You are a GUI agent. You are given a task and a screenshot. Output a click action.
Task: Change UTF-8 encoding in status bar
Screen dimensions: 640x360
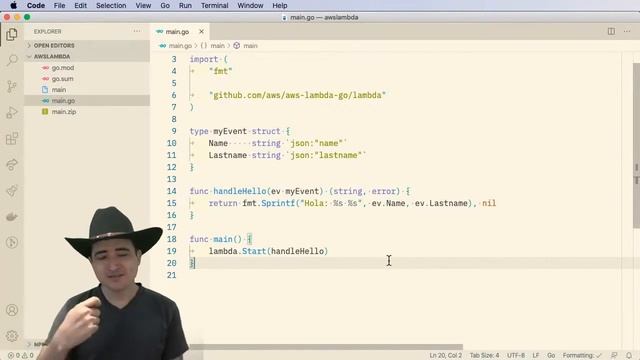click(516, 356)
